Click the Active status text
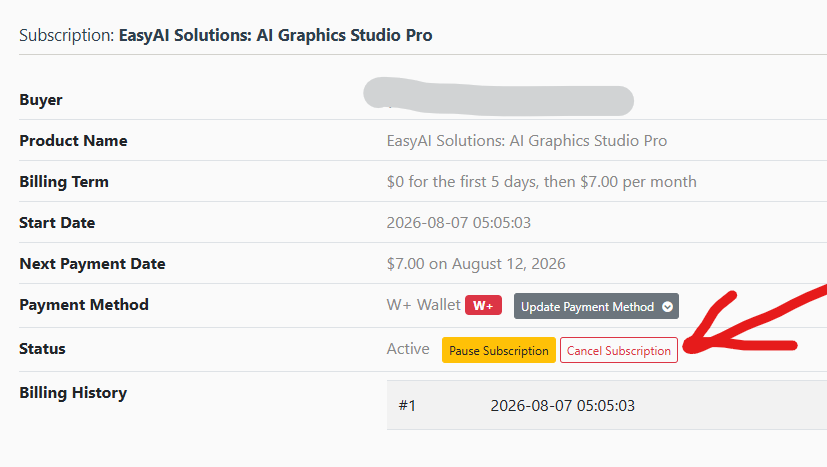 coord(408,349)
